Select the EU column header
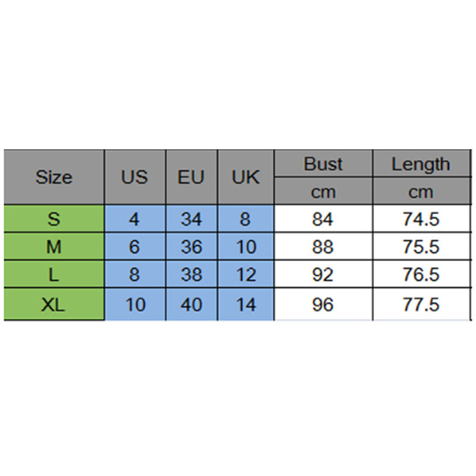 coord(191,177)
